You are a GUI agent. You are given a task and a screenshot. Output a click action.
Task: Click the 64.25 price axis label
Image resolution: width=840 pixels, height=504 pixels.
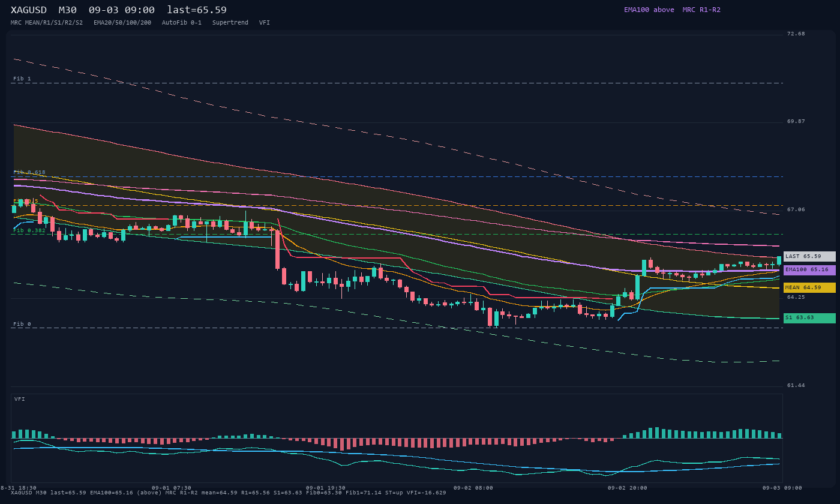(x=796, y=297)
